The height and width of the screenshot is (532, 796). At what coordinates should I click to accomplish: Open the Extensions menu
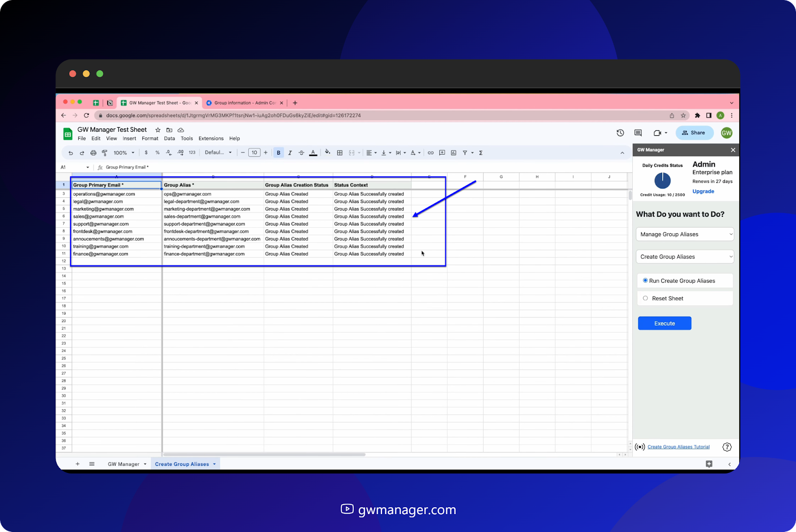point(211,139)
